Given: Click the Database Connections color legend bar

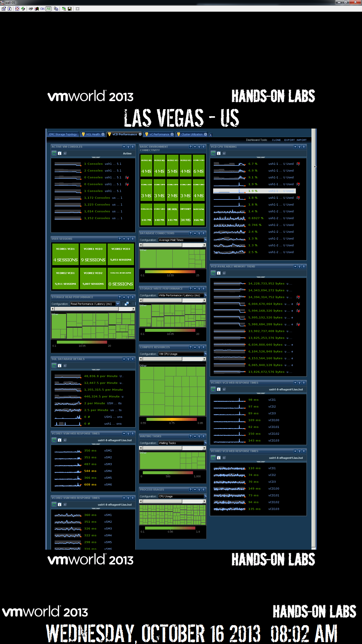Looking at the screenshot, I should (170, 272).
